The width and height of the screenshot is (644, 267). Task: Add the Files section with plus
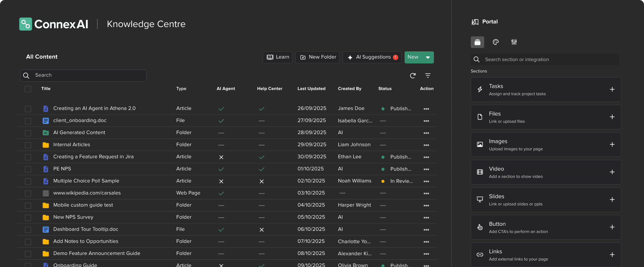(x=612, y=117)
